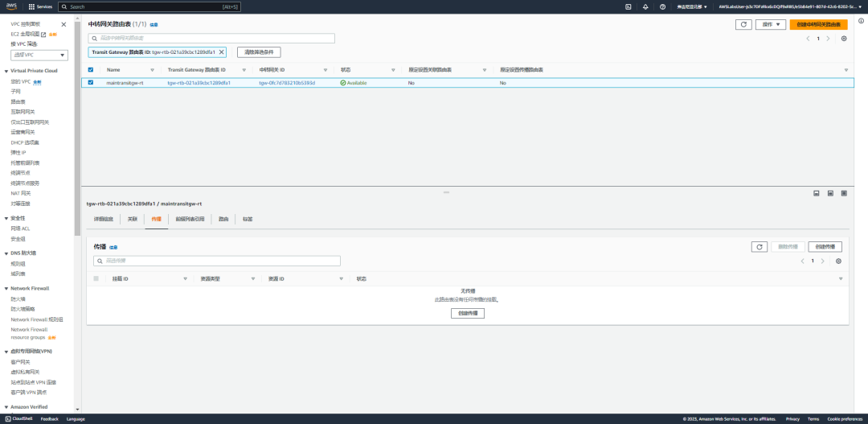Refresh the propagations panel

tap(759, 247)
